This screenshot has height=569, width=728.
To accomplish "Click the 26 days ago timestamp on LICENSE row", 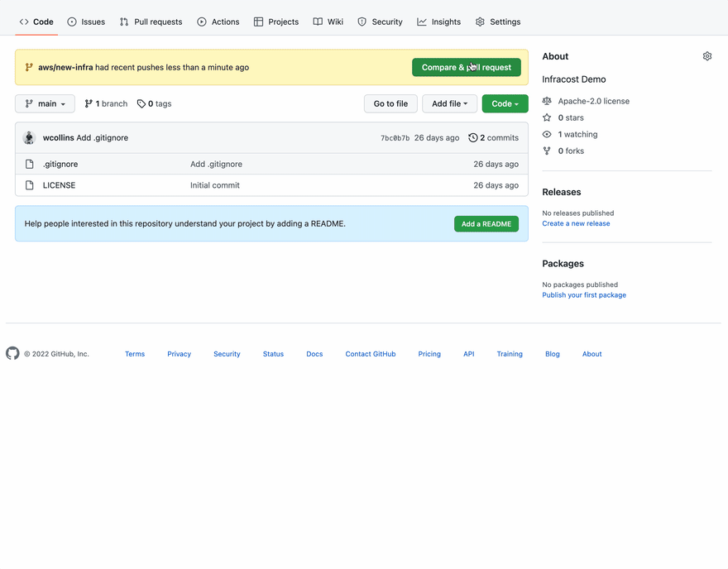I will click(x=496, y=185).
